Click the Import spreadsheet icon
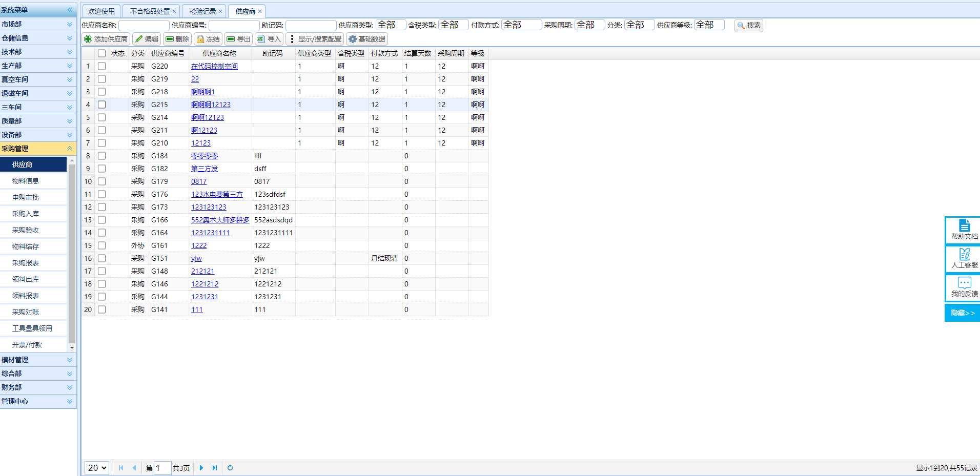Viewport: 980px width, 476px height. tap(261, 39)
